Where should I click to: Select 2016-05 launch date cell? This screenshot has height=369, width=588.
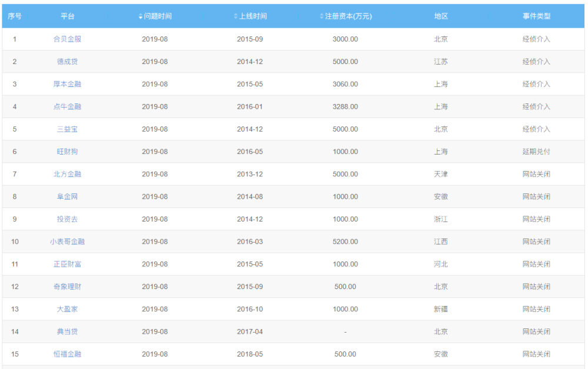[250, 152]
